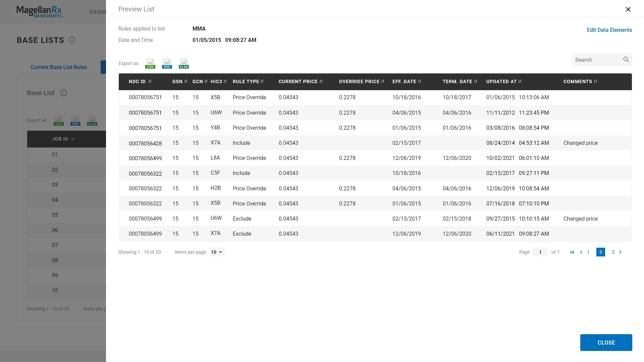Viewport: 644px width, 362px height.
Task: Export preview list as XLSX
Action: 183,64
